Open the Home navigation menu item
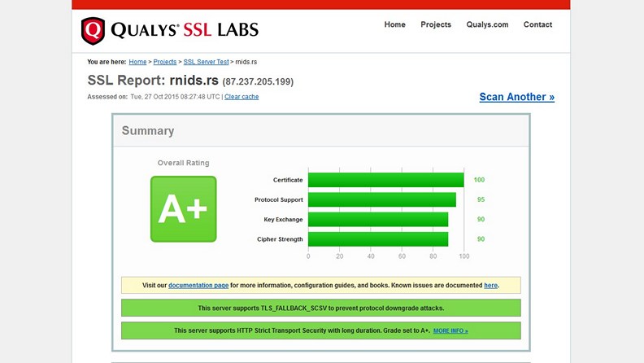The height and width of the screenshot is (363, 644). point(394,24)
